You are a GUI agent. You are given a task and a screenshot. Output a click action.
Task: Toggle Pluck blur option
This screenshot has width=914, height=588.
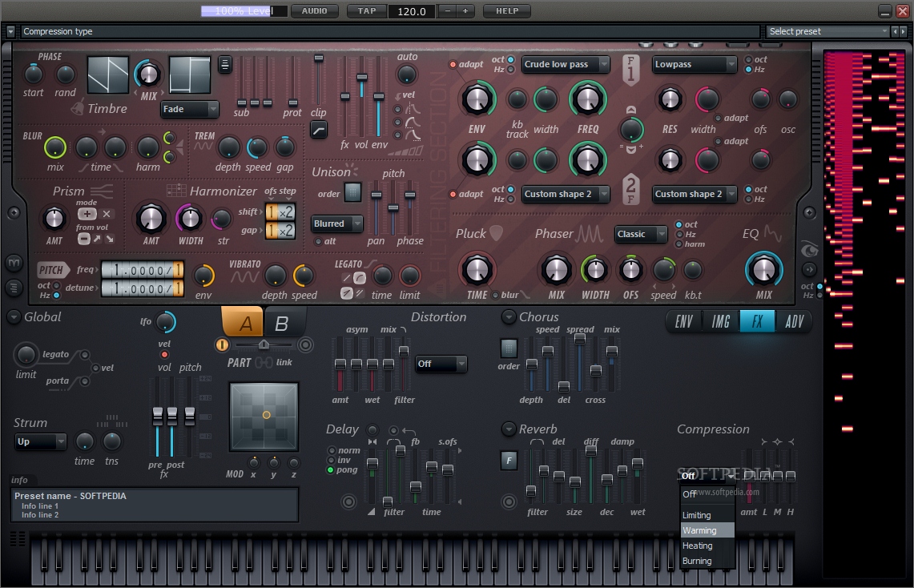pyautogui.click(x=496, y=296)
